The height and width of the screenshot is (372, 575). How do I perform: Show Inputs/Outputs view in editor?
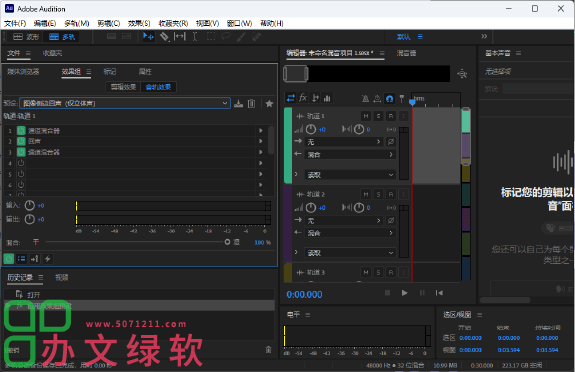[291, 98]
